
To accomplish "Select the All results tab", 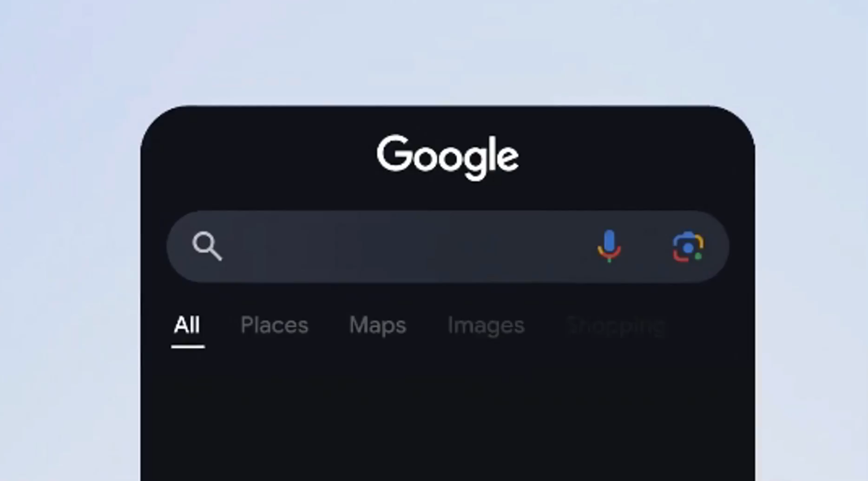I will pos(187,325).
